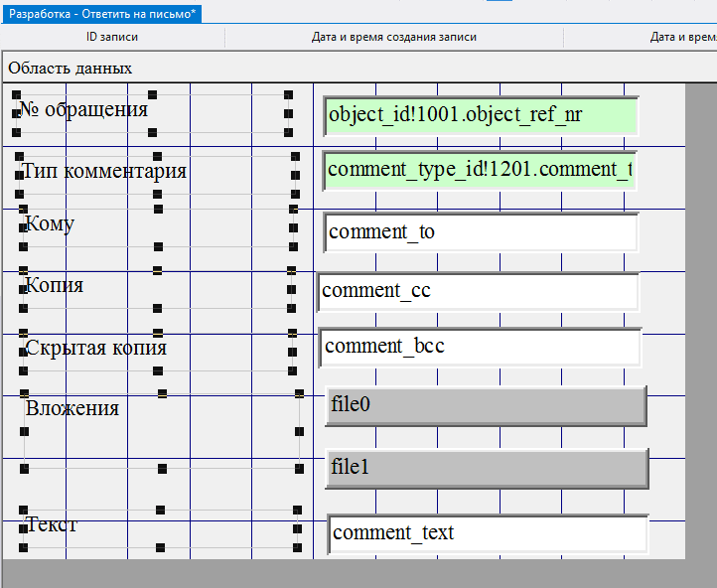This screenshot has height=588, width=717.
Task: Click the gray file0 attachment control
Action: coord(486,405)
